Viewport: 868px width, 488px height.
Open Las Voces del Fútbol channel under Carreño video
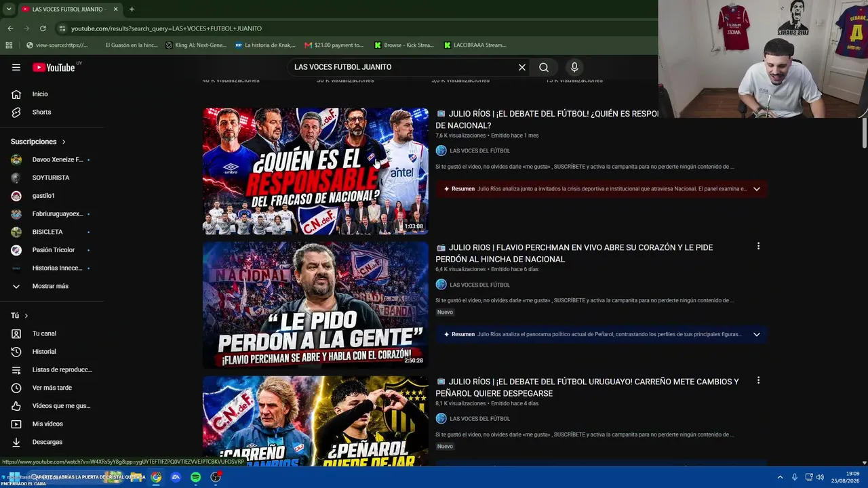[x=479, y=419]
